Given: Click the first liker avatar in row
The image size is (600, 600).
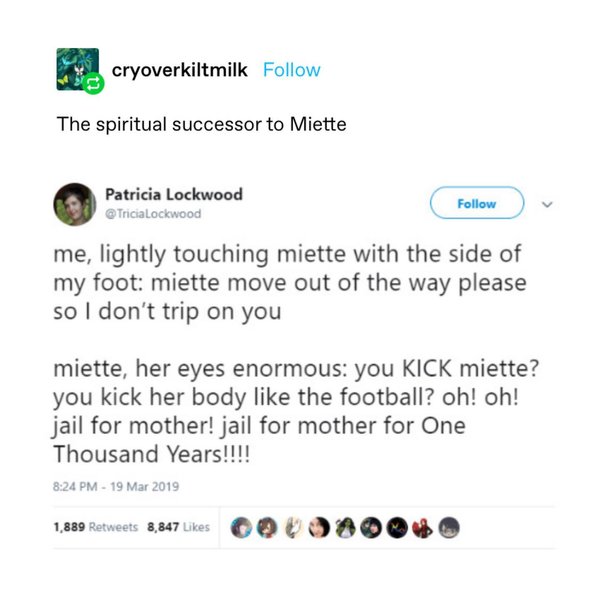Looking at the screenshot, I should pyautogui.click(x=241, y=527).
